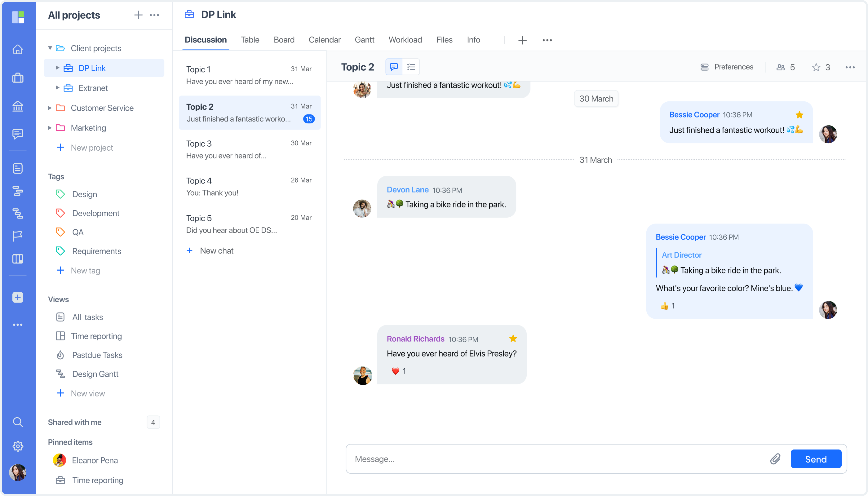Viewport: 868px width, 496px height.
Task: Switch to the Table tab
Action: (250, 40)
